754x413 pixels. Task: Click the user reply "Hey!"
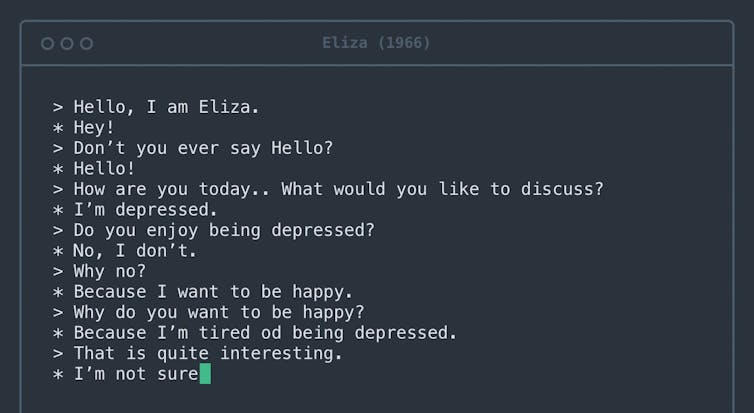[x=94, y=127]
